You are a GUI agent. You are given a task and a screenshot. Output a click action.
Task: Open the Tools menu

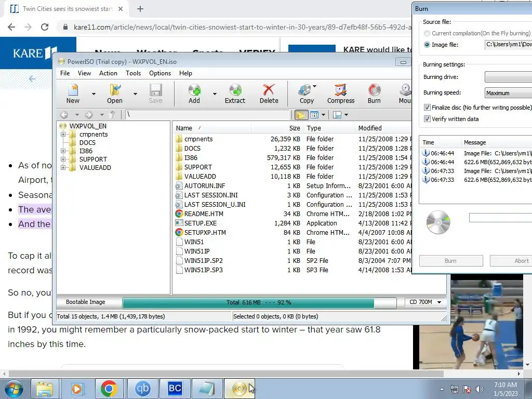click(133, 73)
